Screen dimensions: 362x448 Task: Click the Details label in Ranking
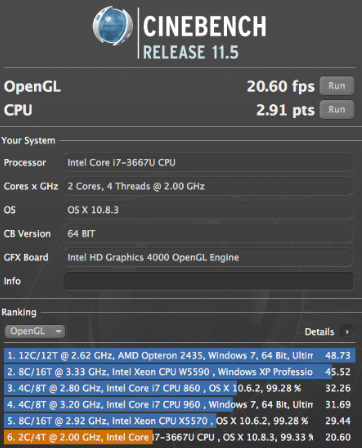coord(319,332)
